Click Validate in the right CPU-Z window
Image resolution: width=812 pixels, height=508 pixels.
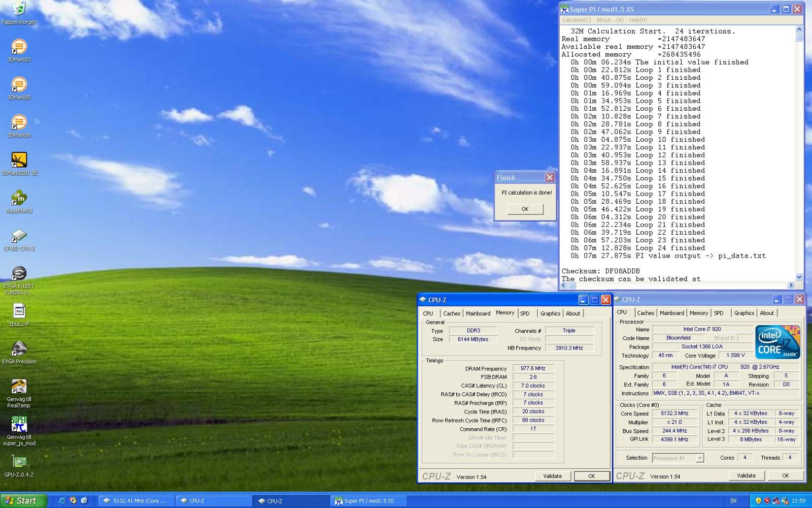click(x=746, y=475)
